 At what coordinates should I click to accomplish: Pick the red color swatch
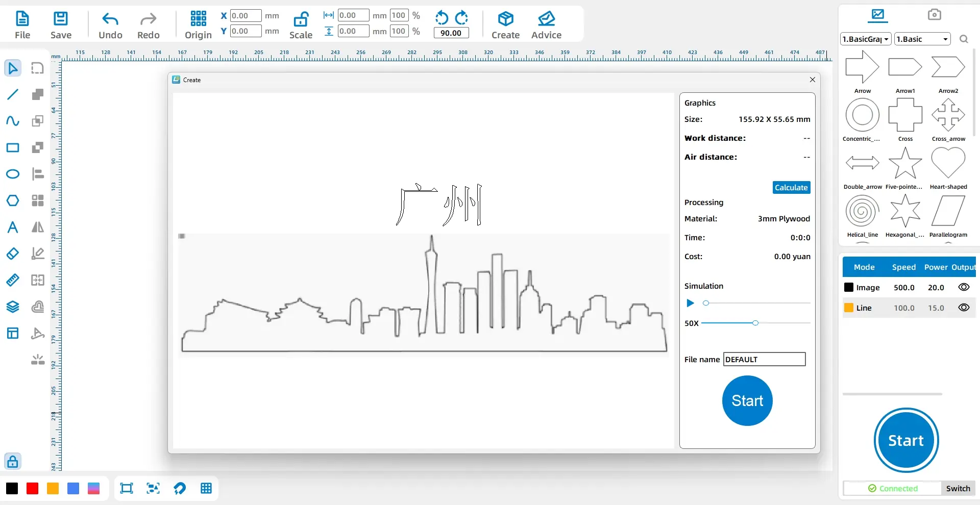click(32, 489)
